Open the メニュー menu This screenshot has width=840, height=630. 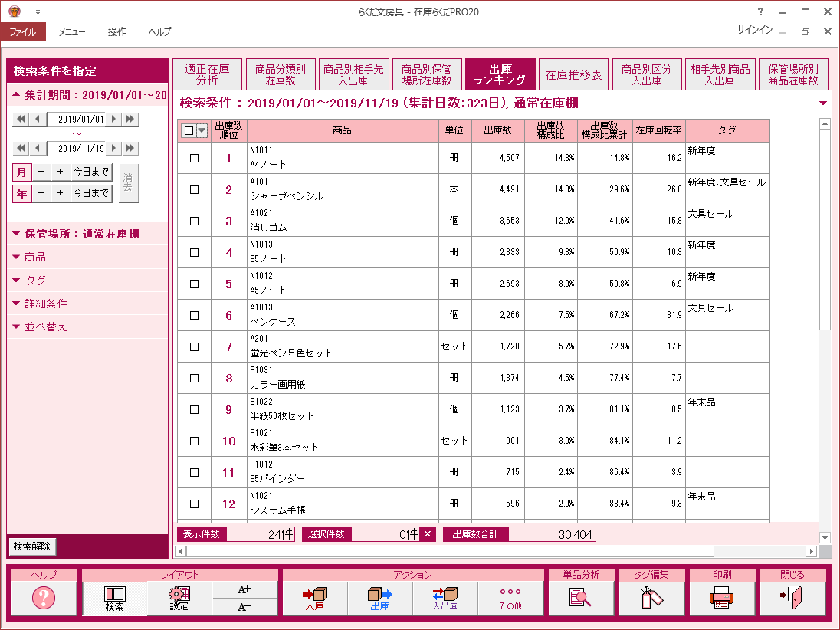pos(72,32)
